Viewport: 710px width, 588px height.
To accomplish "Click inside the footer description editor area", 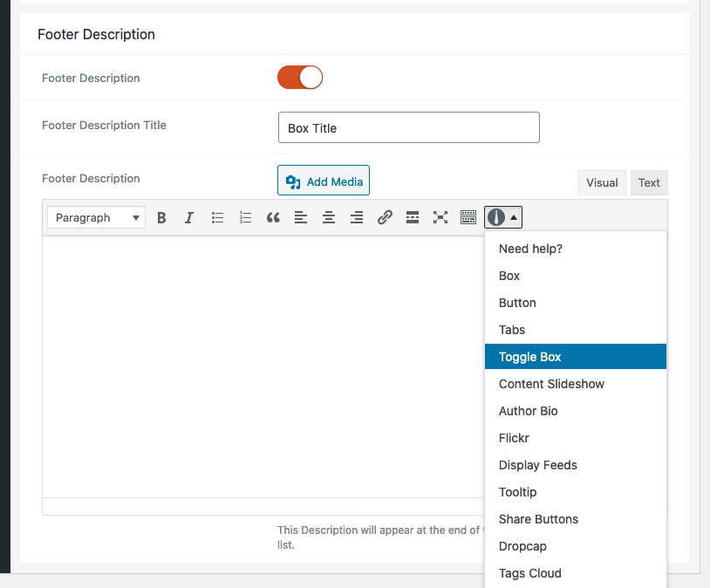I will pyautogui.click(x=263, y=366).
